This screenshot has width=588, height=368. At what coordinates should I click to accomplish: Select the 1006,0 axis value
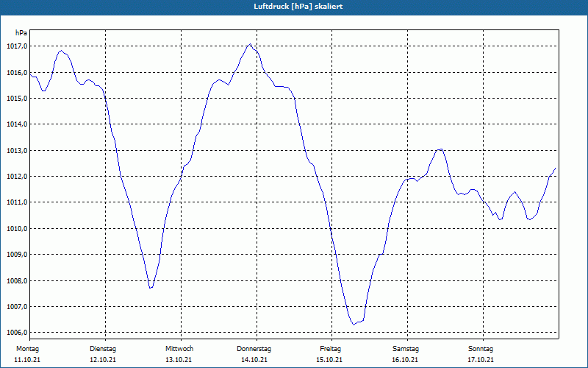[x=17, y=333]
